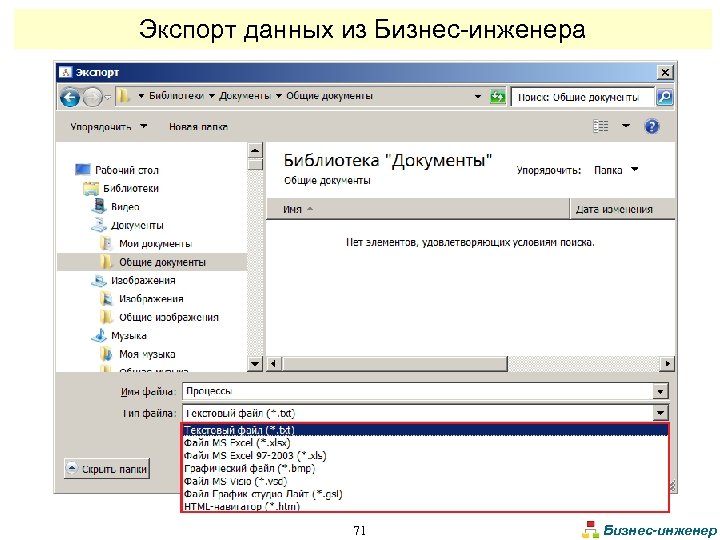Select Документы library in the tree
Viewport: 720px width, 540px height.
tap(137, 225)
